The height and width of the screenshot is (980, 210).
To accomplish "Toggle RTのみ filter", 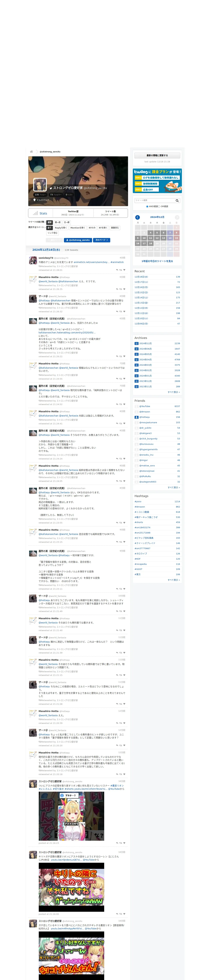I will point(92,228).
